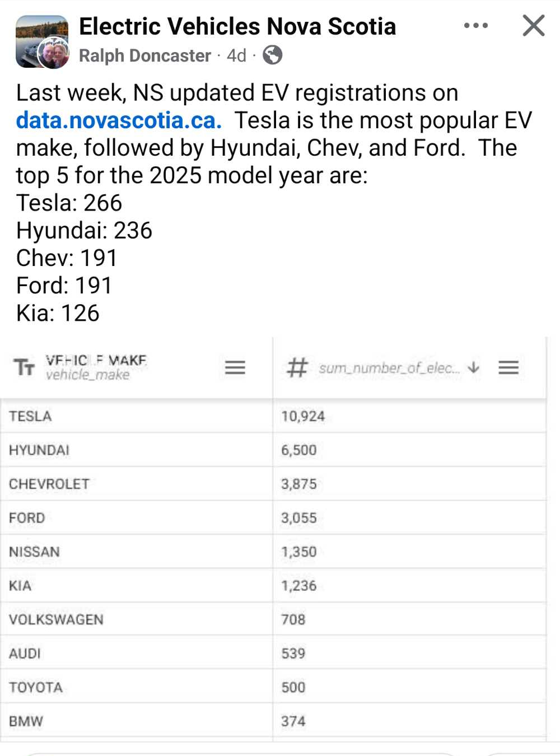Click the public globe audience icon
The width and height of the screenshot is (560, 756).
(273, 55)
